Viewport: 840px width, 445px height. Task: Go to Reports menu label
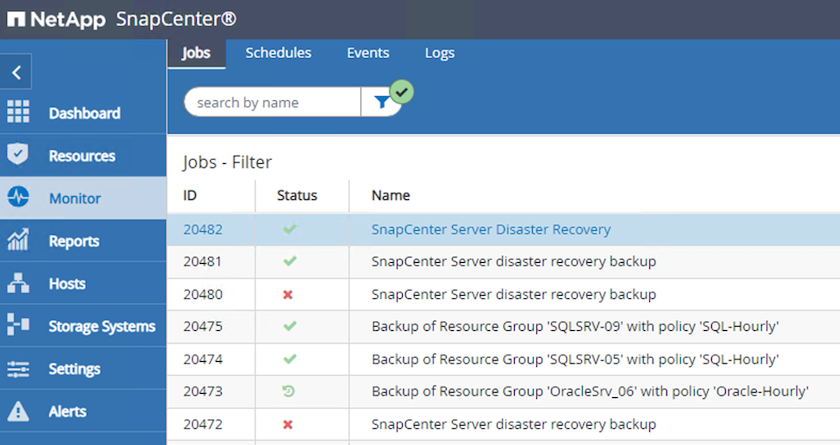coord(74,241)
